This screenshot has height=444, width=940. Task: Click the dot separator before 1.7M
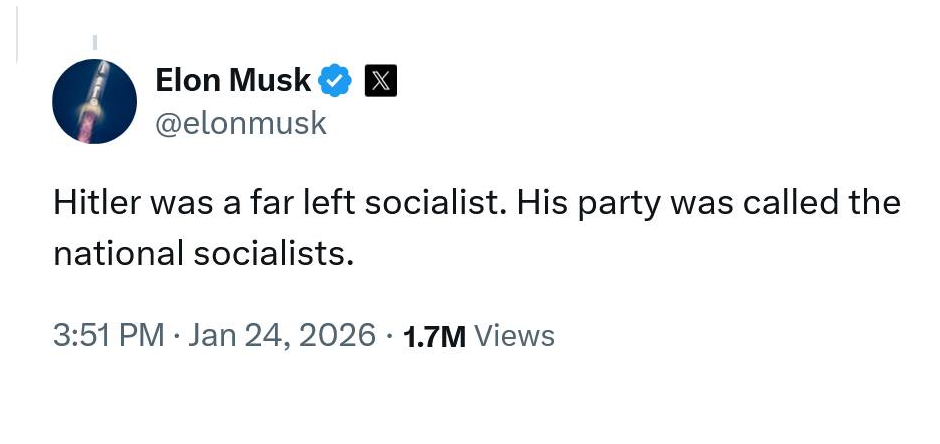(x=388, y=335)
